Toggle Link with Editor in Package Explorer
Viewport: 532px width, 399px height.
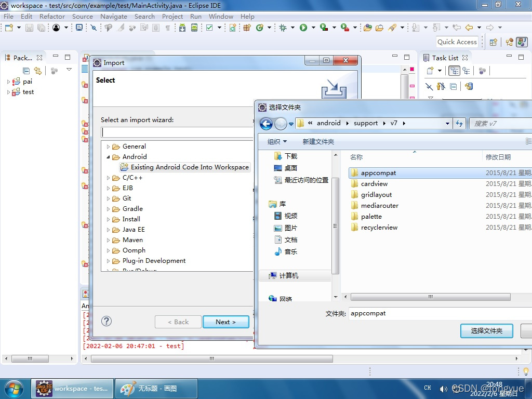(37, 71)
